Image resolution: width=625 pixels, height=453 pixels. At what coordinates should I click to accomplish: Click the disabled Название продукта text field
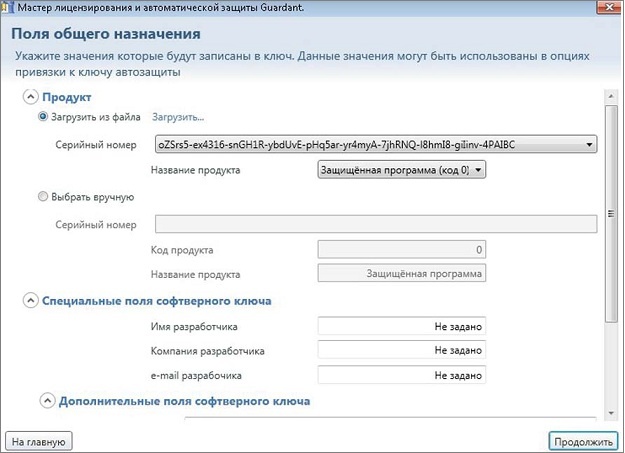401,274
